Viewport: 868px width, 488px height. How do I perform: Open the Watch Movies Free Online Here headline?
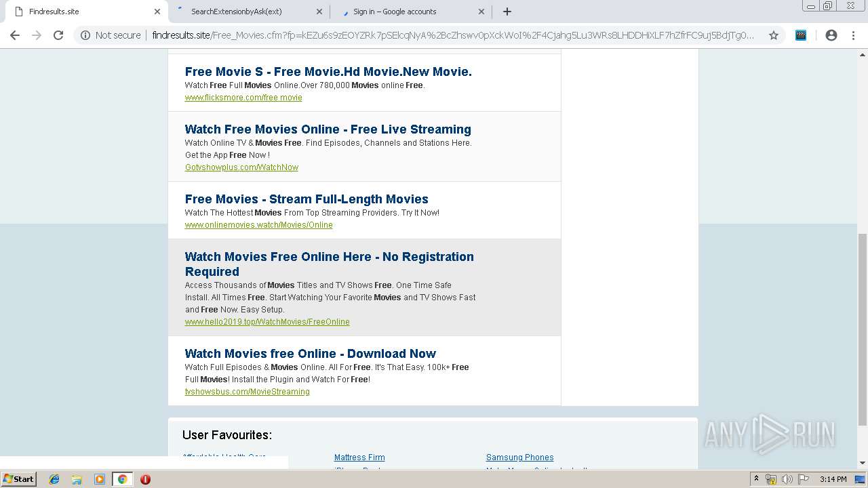click(330, 264)
